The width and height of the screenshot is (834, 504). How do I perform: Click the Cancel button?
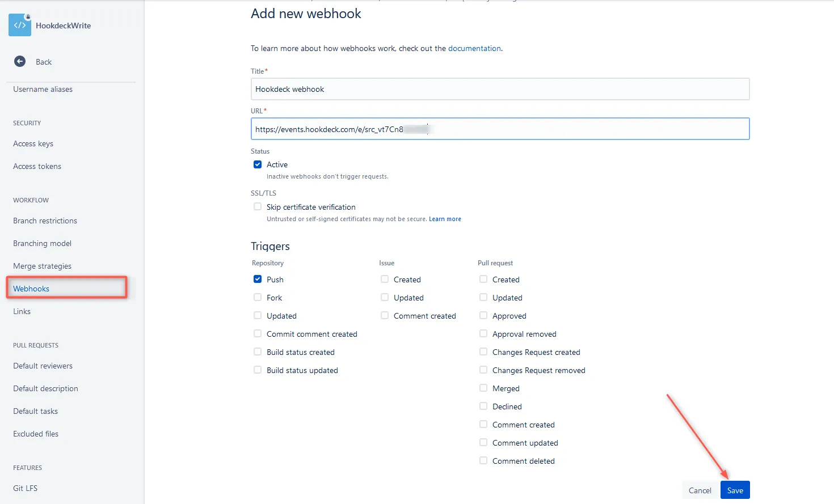pos(700,490)
